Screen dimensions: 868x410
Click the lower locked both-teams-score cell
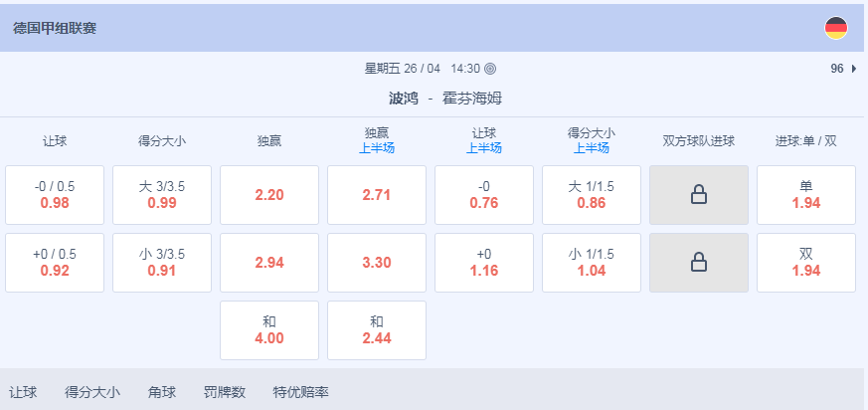click(x=699, y=263)
